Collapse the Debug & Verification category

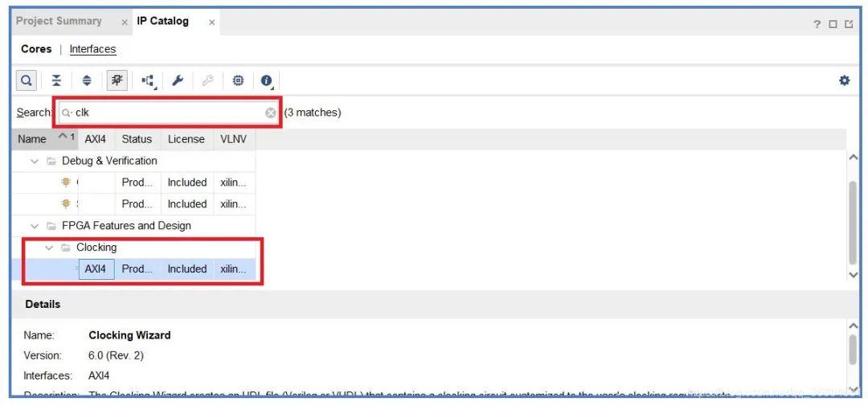35,161
